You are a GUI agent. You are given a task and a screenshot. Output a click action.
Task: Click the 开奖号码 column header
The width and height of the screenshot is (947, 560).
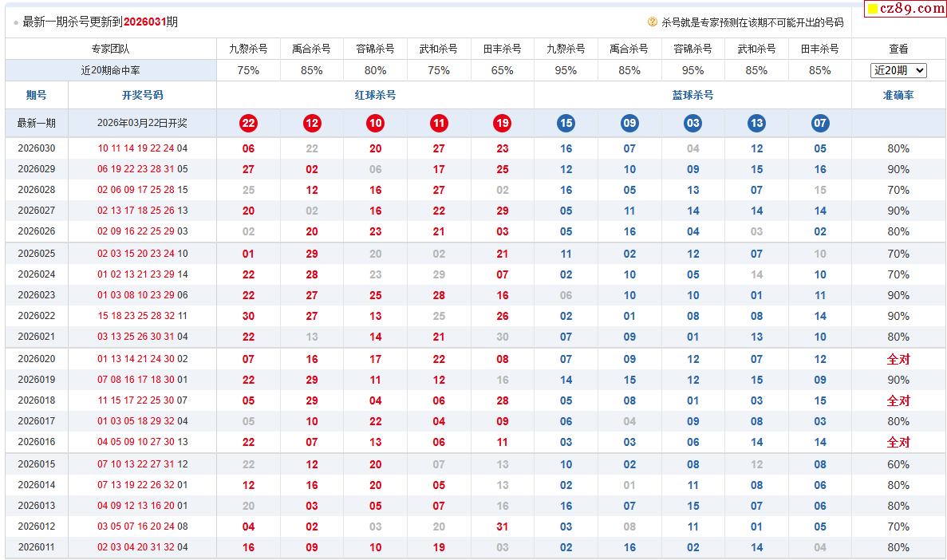coord(142,95)
